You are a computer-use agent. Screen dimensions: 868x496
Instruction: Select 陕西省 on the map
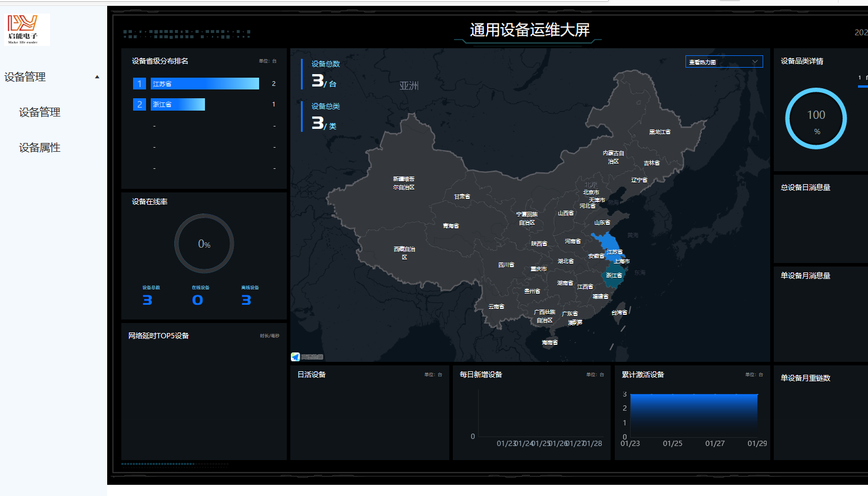539,244
